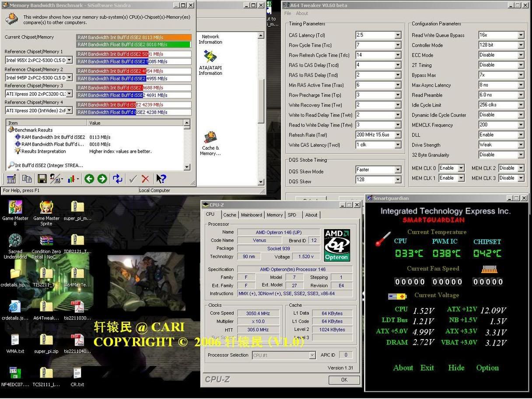Click the green forward arrow in Sandra
Screen dimensions: 532x399
[x=102, y=178]
